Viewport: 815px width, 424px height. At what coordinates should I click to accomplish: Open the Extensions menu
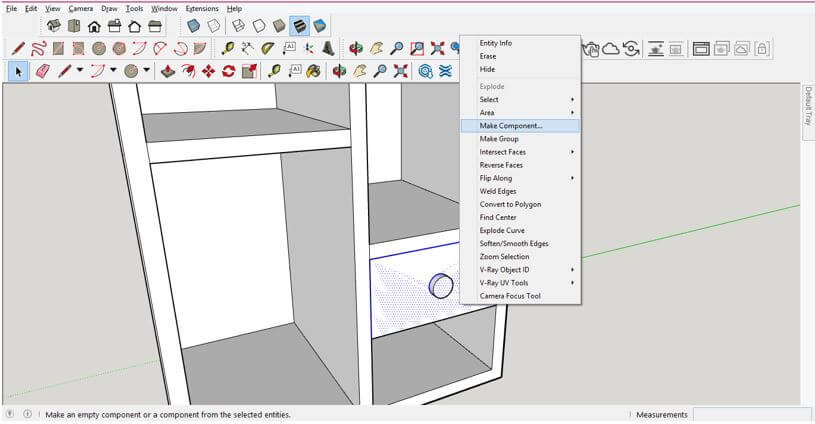coord(202,8)
